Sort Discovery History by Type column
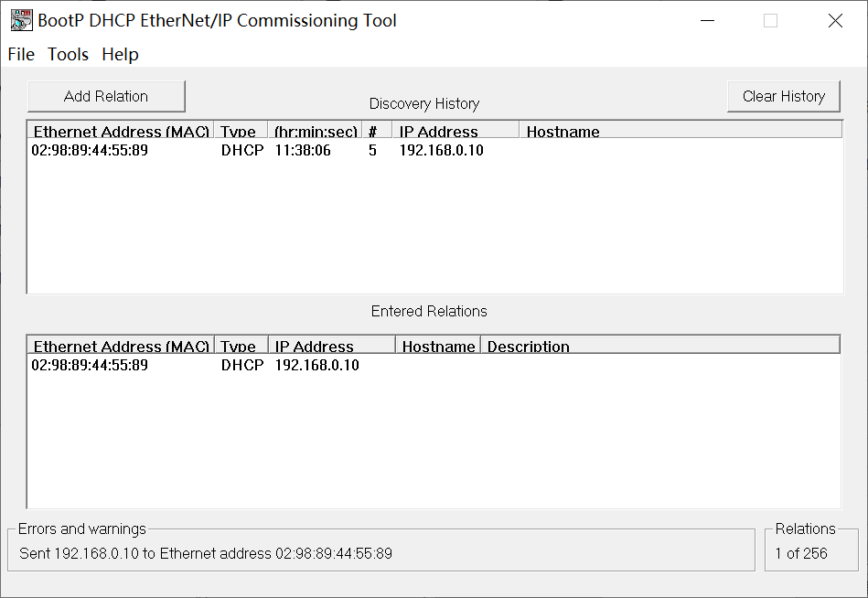The height and width of the screenshot is (598, 868). (x=240, y=131)
